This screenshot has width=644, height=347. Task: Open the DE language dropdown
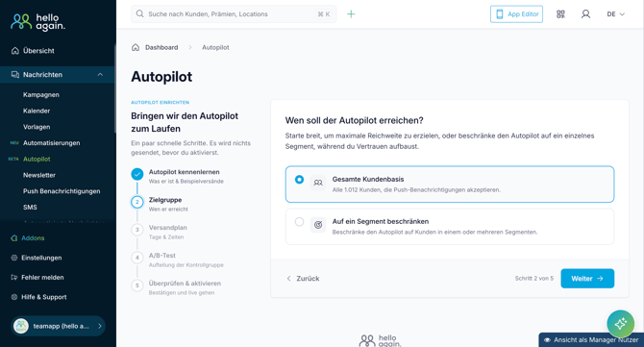[x=616, y=14]
